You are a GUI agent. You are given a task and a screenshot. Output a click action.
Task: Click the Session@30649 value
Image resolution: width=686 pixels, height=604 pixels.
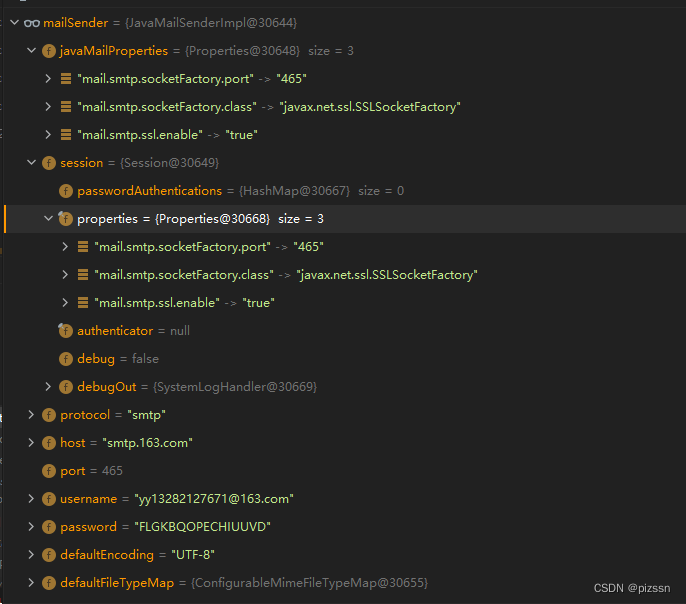[169, 163]
